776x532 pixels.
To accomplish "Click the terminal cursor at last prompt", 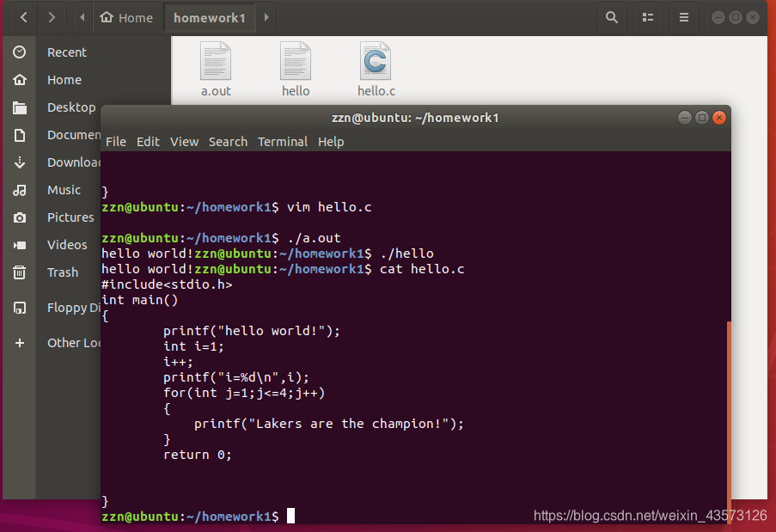I will [291, 516].
